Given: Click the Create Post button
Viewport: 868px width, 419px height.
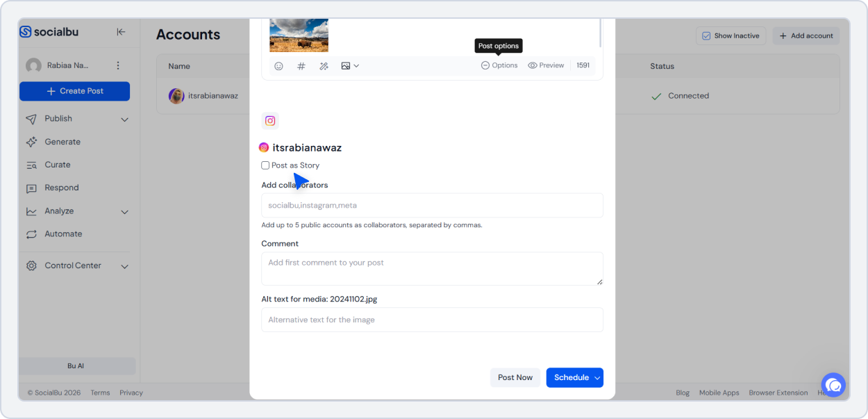Looking at the screenshot, I should click(74, 91).
